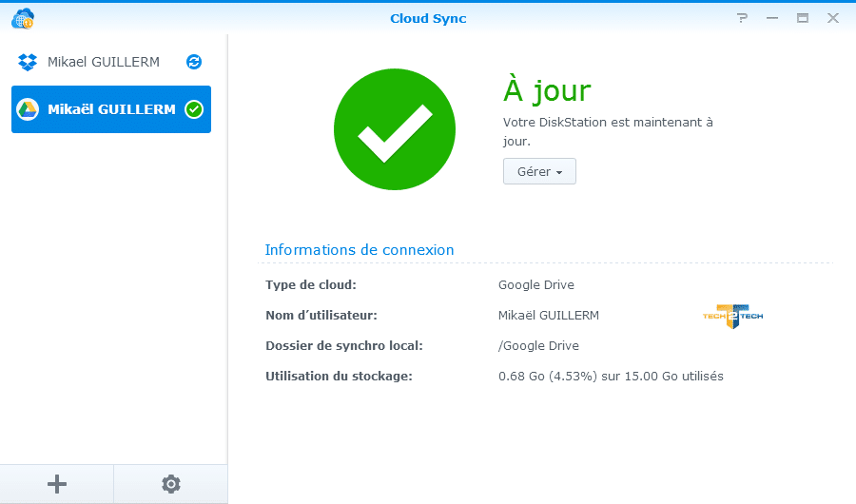Click the Google Drive logo icon
Viewport: 856px width, 504px height.
click(28, 109)
